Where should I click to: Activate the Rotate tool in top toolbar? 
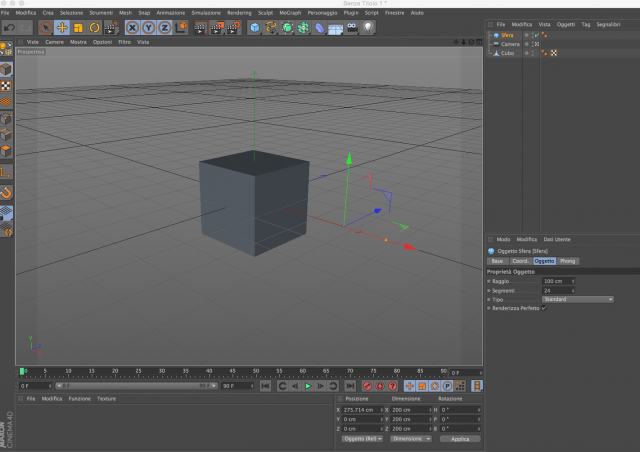(x=94, y=28)
